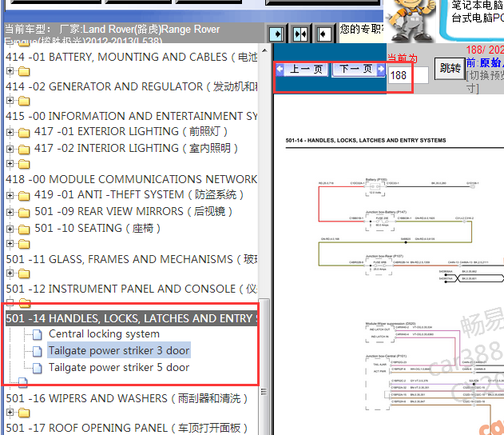504x435 pixels.
Task: Click folder icon of 419-01 ANTI-THEFT SYSTEM
Action: [x=24, y=196]
